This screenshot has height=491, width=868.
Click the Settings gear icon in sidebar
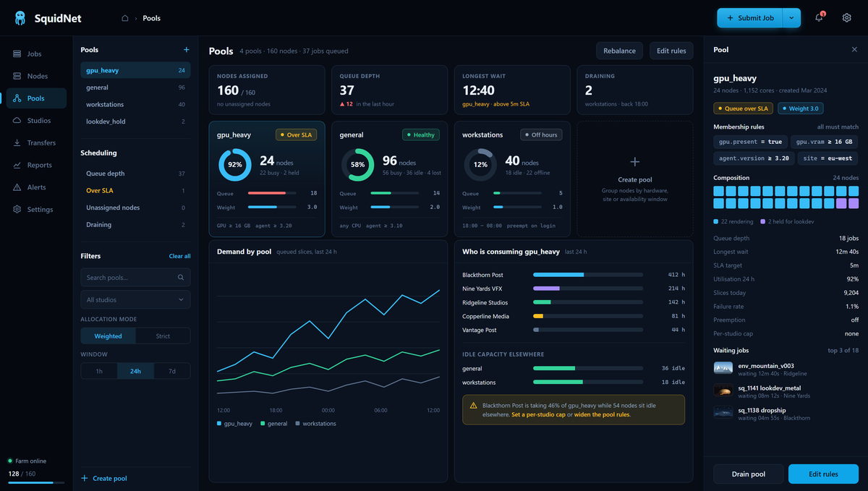click(x=17, y=210)
